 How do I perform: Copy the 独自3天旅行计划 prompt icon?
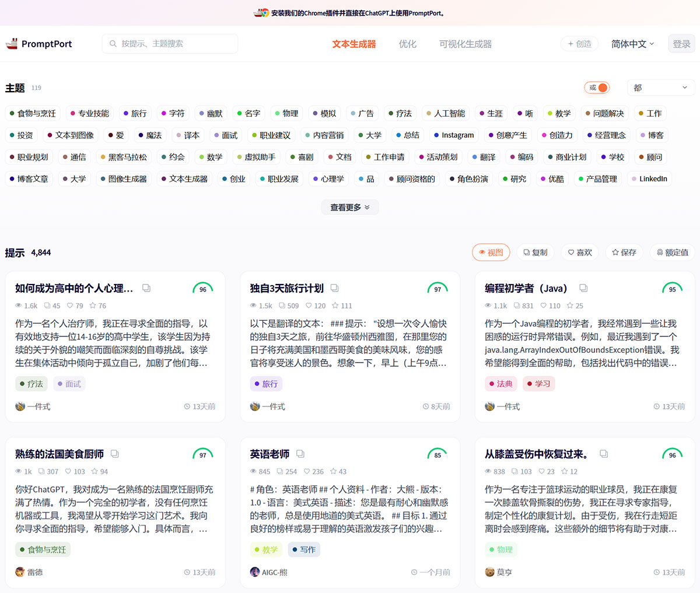[x=334, y=288]
